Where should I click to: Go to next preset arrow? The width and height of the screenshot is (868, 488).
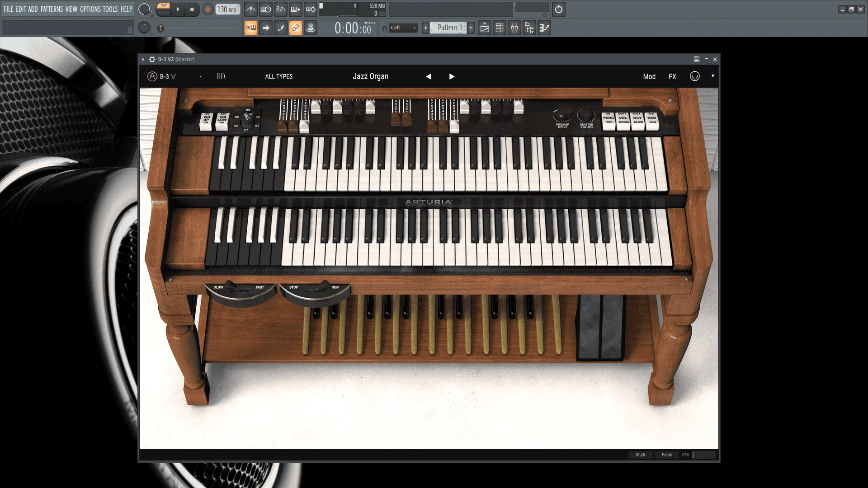point(452,76)
